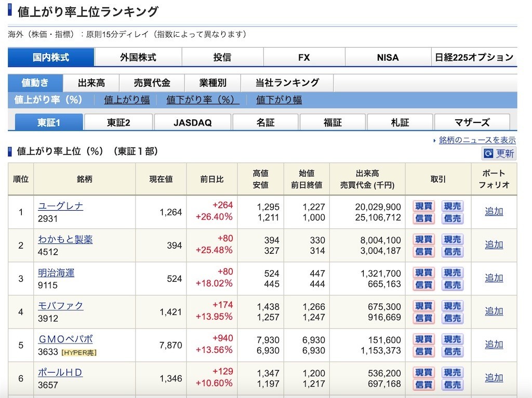The height and width of the screenshot is (398, 532).
Task: Click 信売 icon for ユーグレナ
Action: [453, 218]
